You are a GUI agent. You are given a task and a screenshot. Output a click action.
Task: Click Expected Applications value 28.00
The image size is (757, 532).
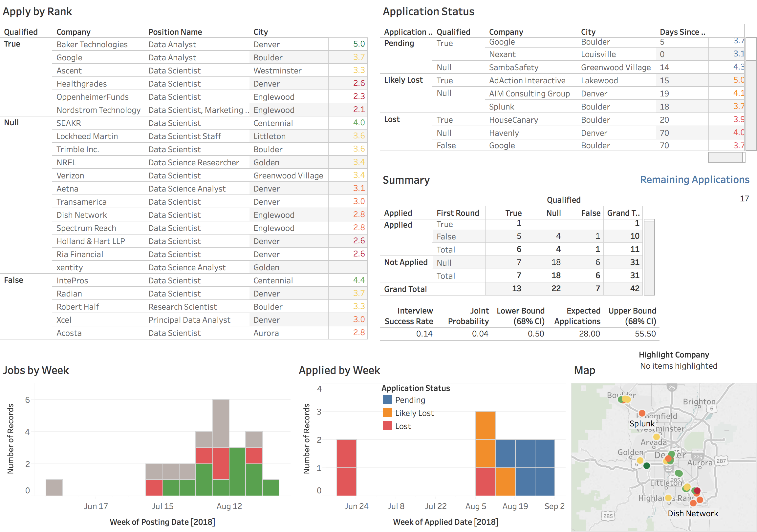pyautogui.click(x=589, y=334)
